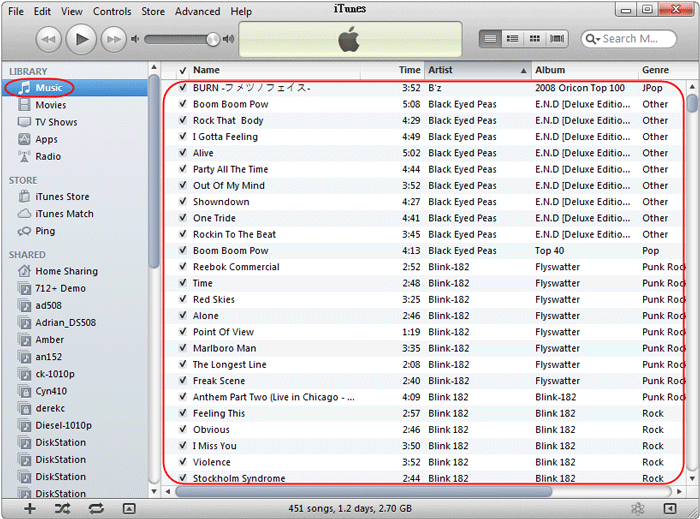This screenshot has width=700, height=519.
Task: Click the Search Music field
Action: click(629, 39)
